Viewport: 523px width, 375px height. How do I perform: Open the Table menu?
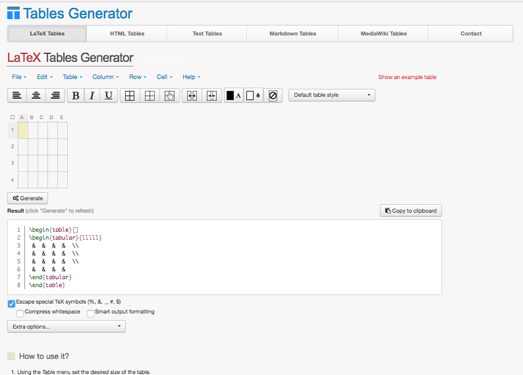[72, 77]
